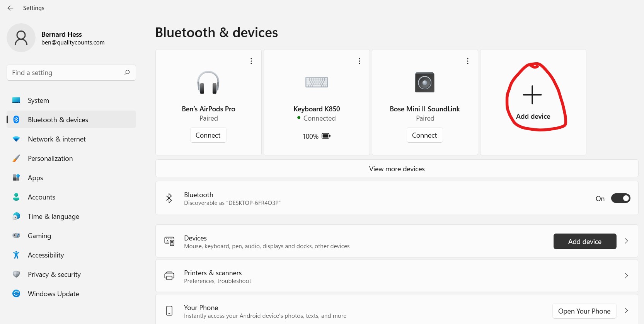Click the plus icon to add device
This screenshot has width=644, height=324.
point(532,95)
